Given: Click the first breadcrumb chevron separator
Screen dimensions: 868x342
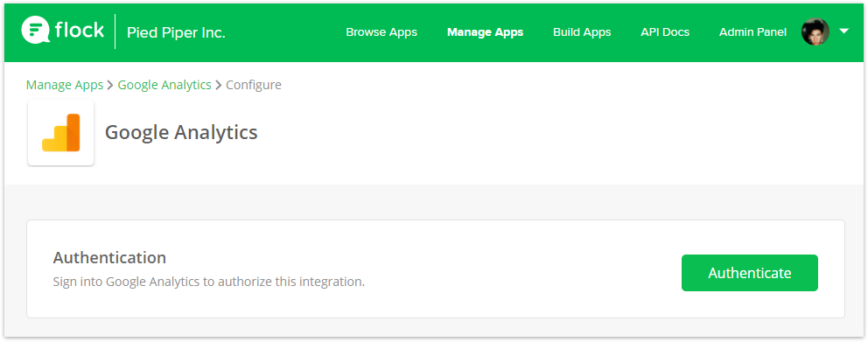Looking at the screenshot, I should click(x=110, y=85).
